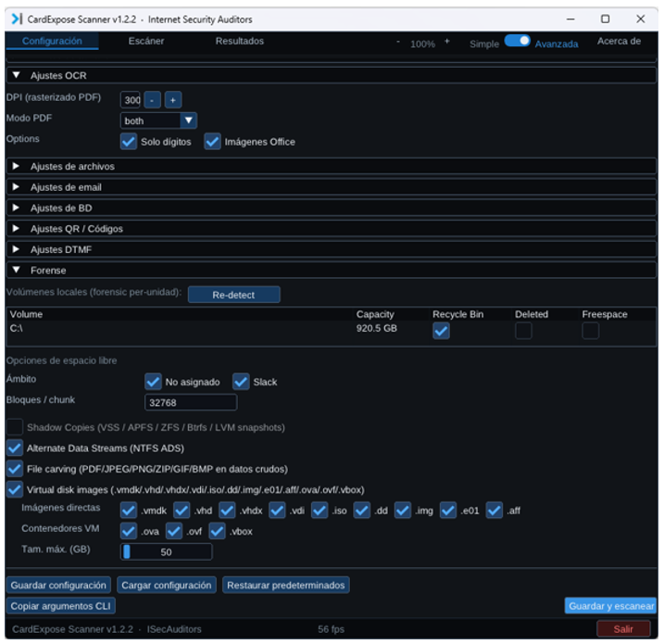Screen dimensions: 664x644
Task: Uncheck the Solo dígitos option
Action: pyautogui.click(x=129, y=142)
